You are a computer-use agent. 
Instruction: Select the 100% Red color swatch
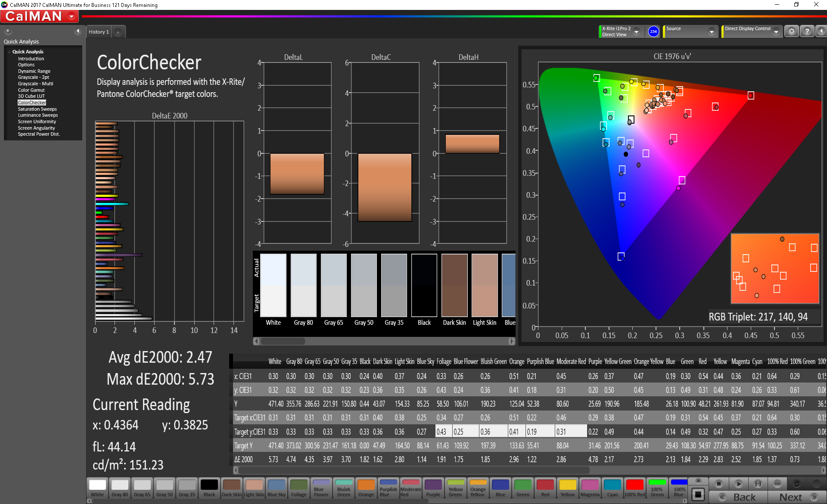[634, 488]
